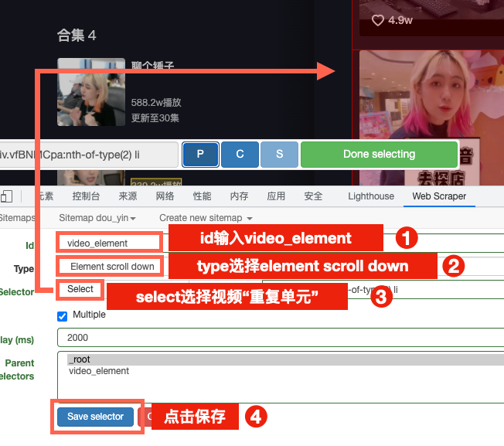Expand the Create new sitemap menu
Viewport: 504px width, 446px height.
coord(206,218)
